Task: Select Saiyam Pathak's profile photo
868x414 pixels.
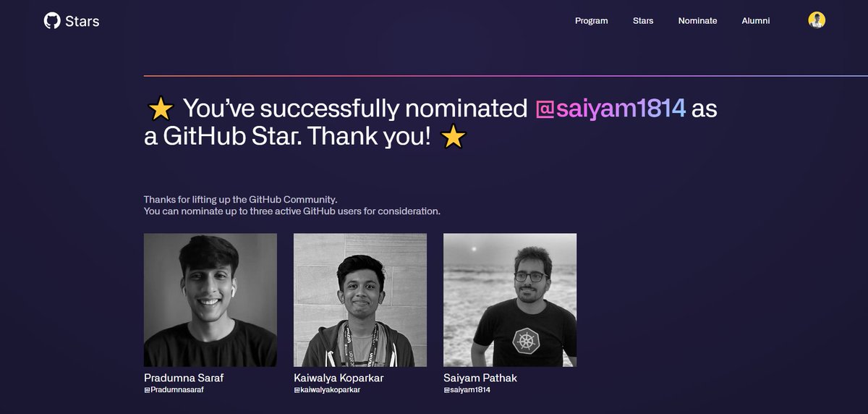Action: pyautogui.click(x=510, y=300)
